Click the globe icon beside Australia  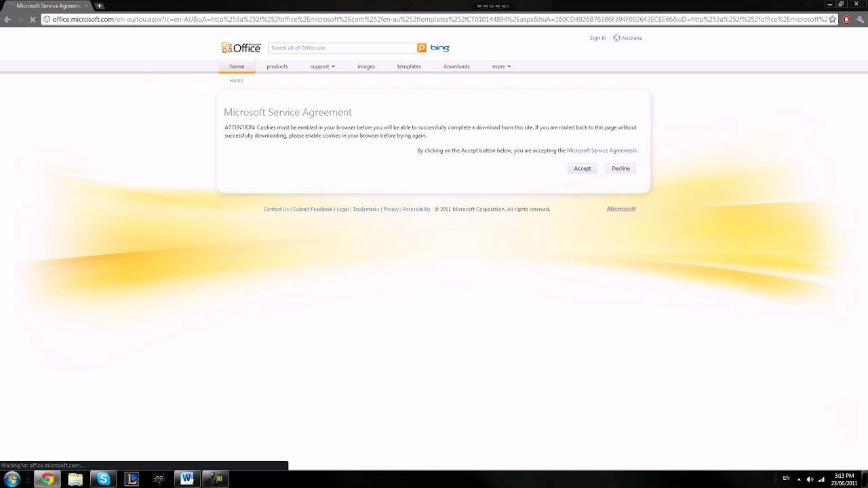[x=616, y=38]
